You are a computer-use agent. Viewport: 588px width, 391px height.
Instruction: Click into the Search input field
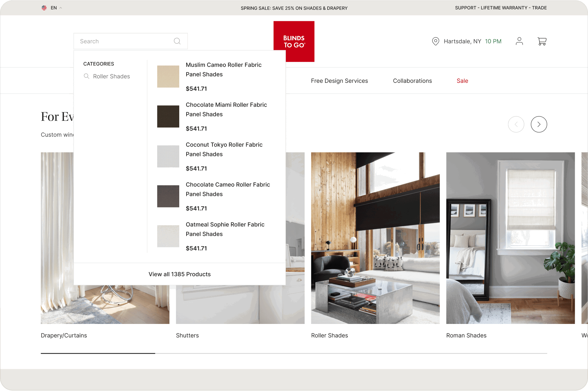click(125, 41)
